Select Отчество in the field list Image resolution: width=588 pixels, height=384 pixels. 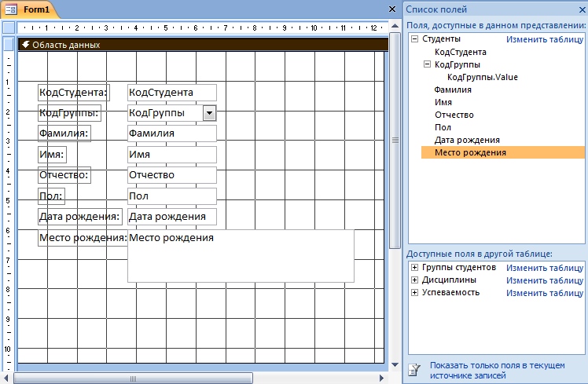pyautogui.click(x=454, y=115)
